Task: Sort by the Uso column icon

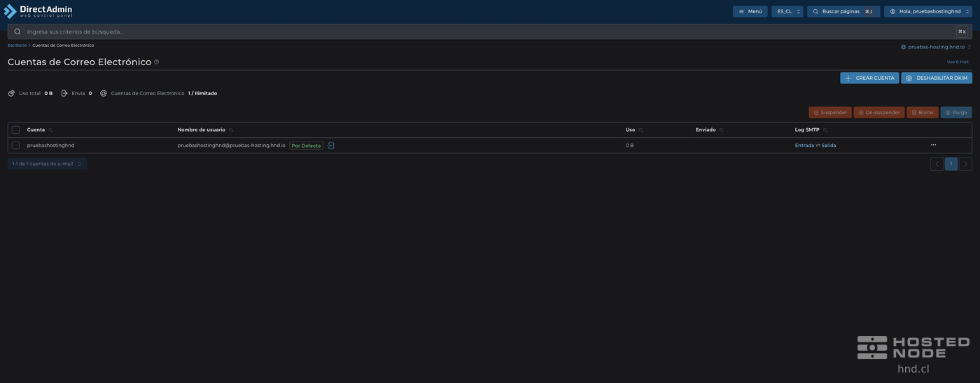Action: click(640, 130)
